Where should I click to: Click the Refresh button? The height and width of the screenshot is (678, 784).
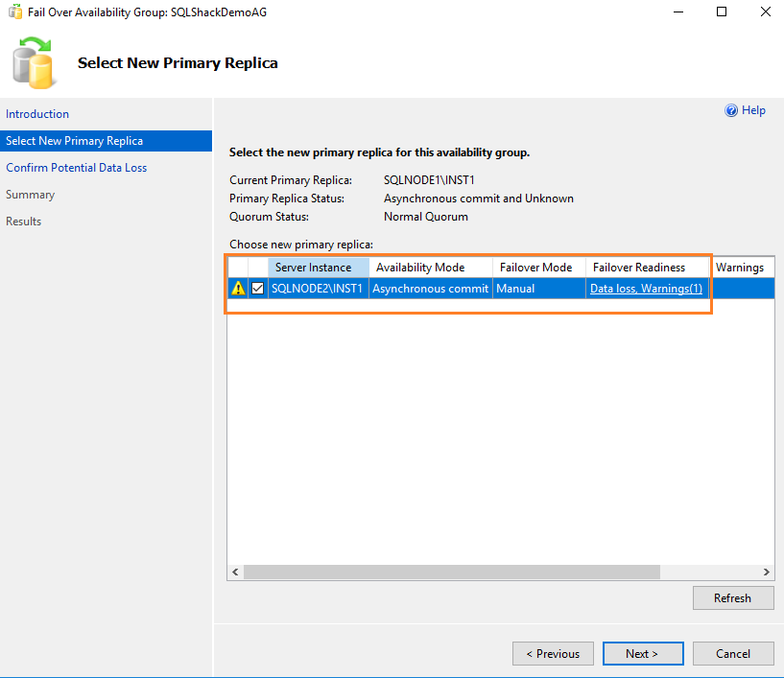tap(732, 597)
